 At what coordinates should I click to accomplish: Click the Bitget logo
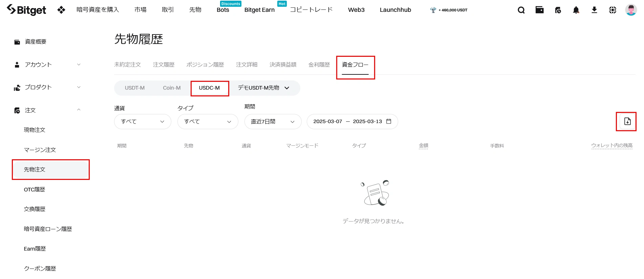pos(26,10)
